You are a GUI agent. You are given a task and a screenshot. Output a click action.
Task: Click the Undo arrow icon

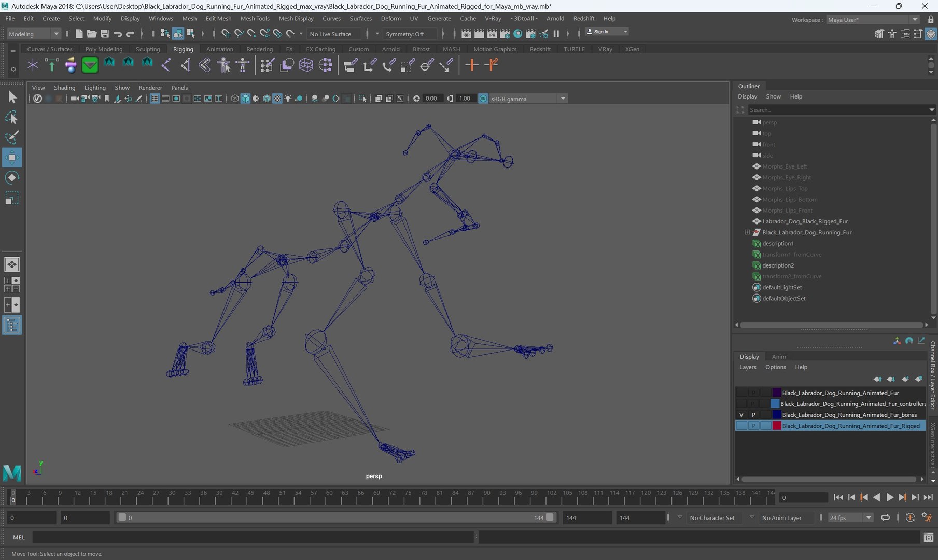[x=118, y=34]
